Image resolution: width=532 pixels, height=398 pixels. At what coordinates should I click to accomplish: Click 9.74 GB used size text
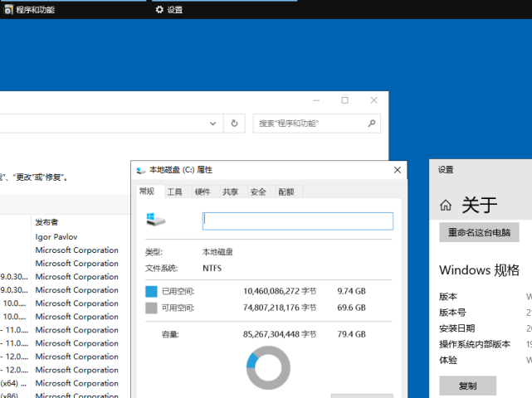click(x=351, y=291)
